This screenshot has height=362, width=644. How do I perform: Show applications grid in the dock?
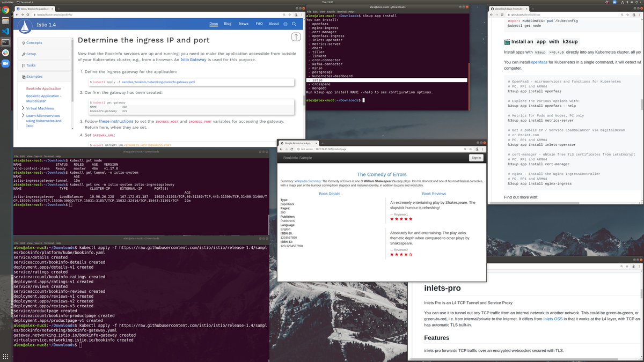[5, 357]
